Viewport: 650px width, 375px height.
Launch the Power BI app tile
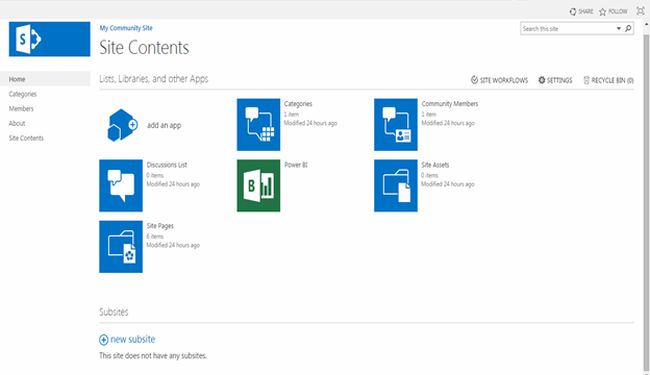point(258,186)
